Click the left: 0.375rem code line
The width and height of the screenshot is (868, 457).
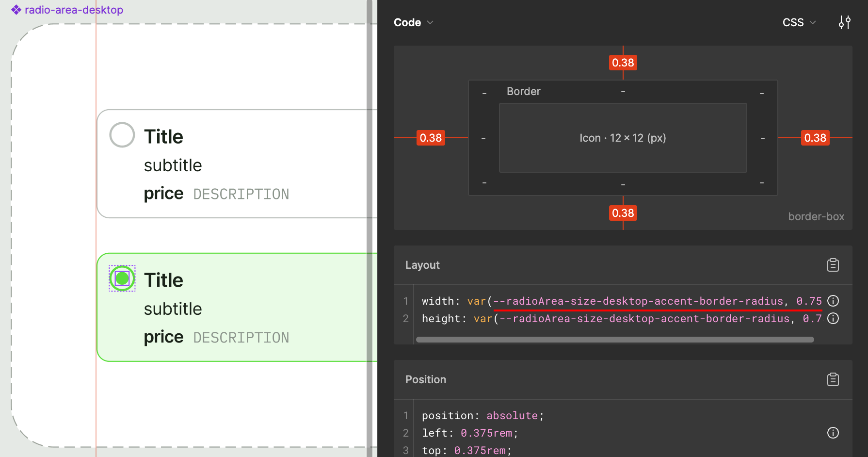tap(470, 433)
